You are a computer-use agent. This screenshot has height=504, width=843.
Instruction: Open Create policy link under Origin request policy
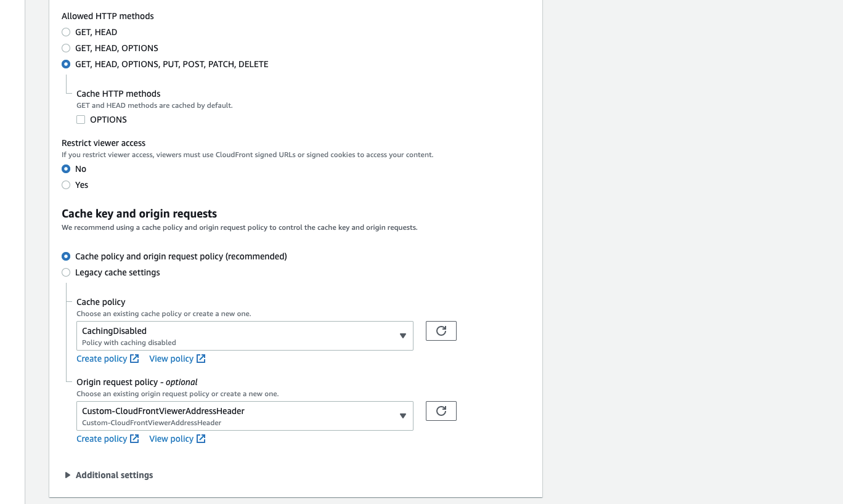click(x=102, y=439)
